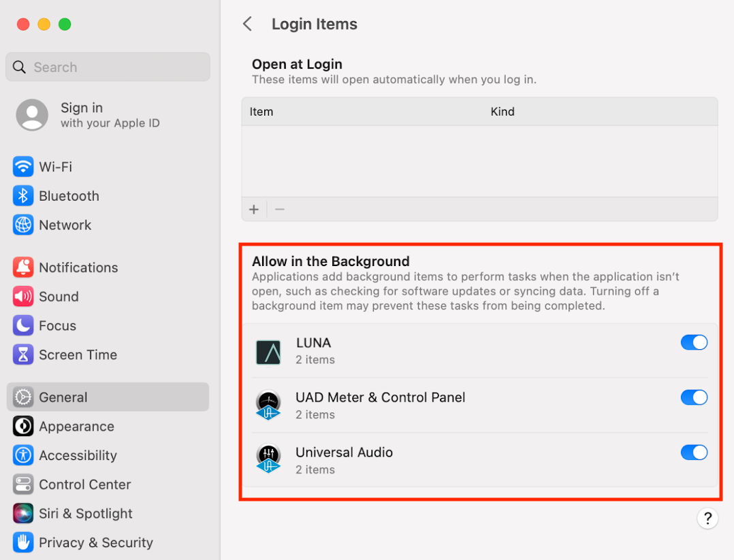Toggle Universal Audio background permission
734x560 pixels.
694,452
